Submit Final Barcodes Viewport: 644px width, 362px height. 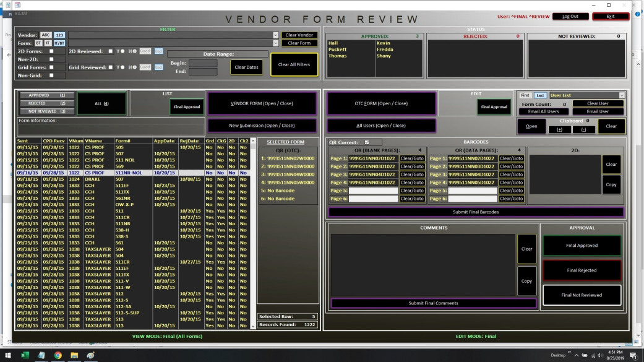point(476,212)
